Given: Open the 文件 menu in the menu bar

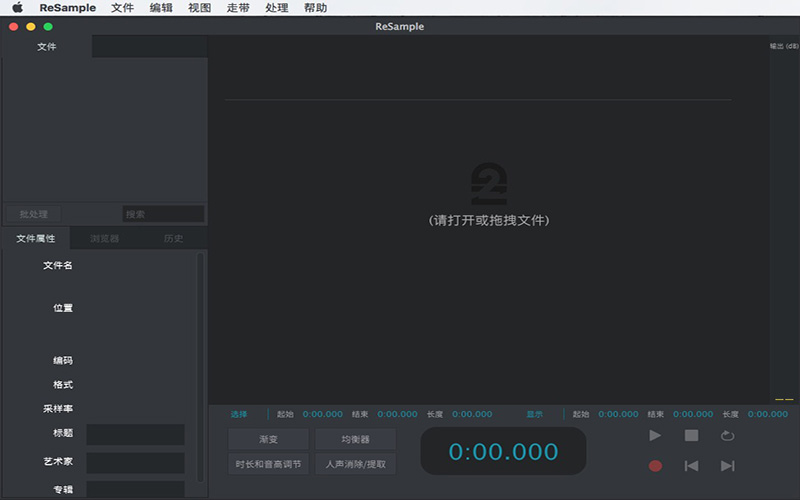Looking at the screenshot, I should [122, 8].
